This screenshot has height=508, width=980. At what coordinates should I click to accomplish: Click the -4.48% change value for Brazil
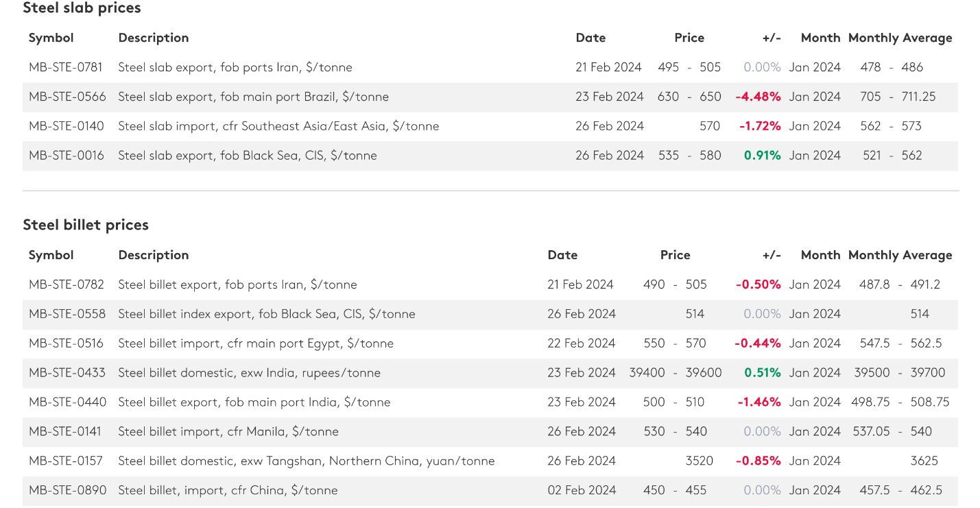(758, 97)
